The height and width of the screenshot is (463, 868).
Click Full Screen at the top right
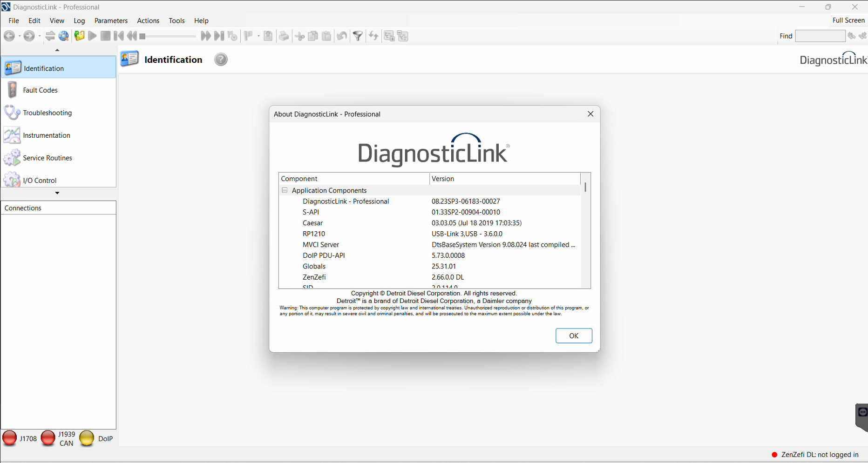[x=848, y=20]
